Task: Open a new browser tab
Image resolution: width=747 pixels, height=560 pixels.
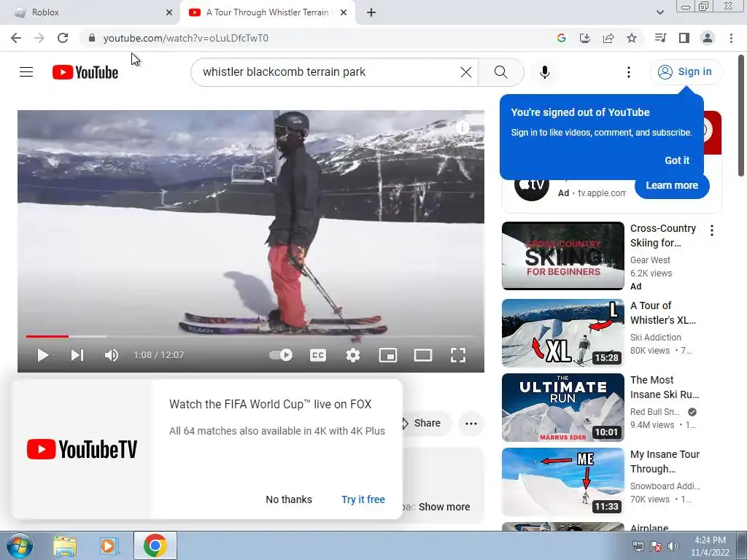Action: [371, 12]
